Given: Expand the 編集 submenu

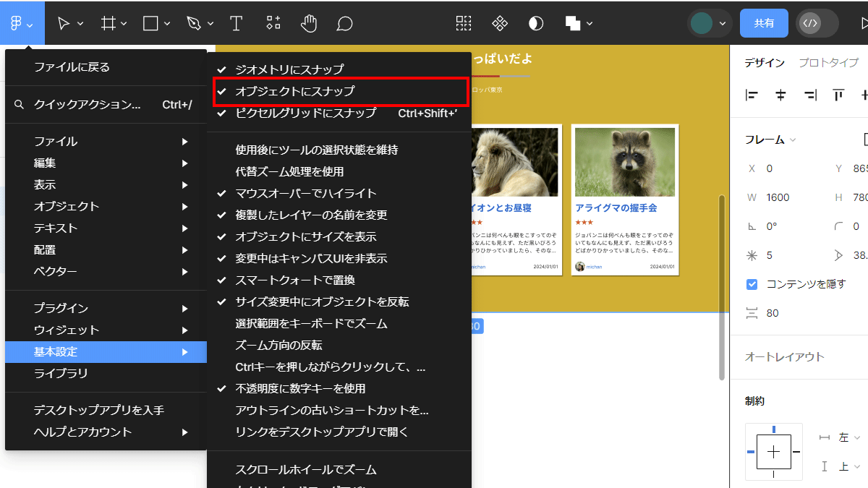Looking at the screenshot, I should pos(106,163).
